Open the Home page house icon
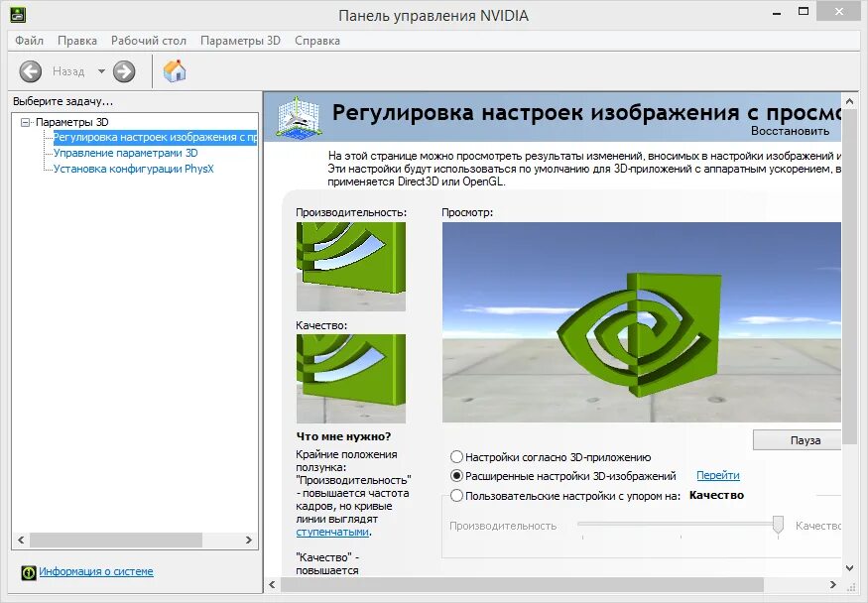This screenshot has width=868, height=603. coord(175,70)
